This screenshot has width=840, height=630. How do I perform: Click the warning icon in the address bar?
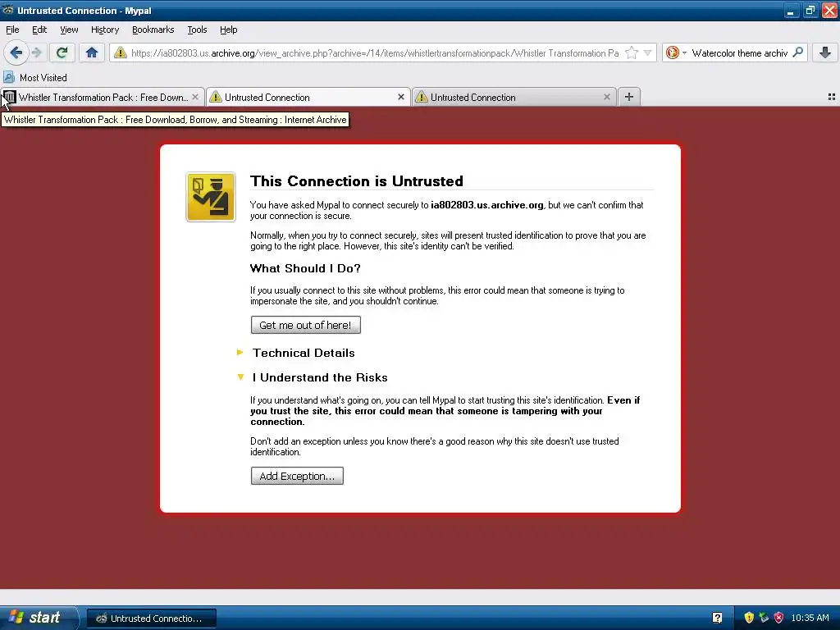[x=121, y=52]
